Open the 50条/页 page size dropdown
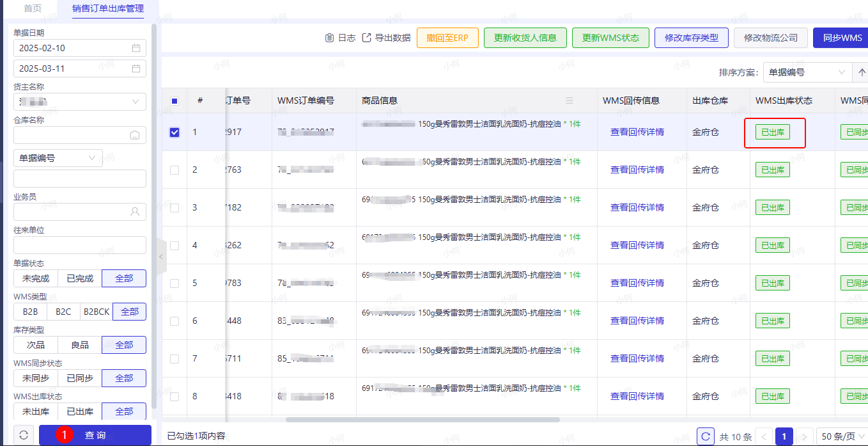 [x=842, y=436]
